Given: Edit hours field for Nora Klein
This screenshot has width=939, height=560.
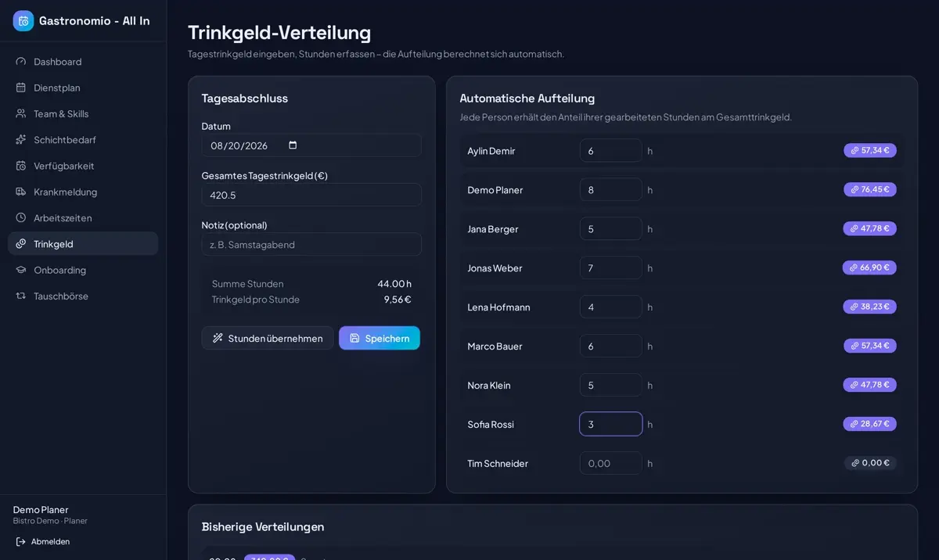Looking at the screenshot, I should coord(611,385).
